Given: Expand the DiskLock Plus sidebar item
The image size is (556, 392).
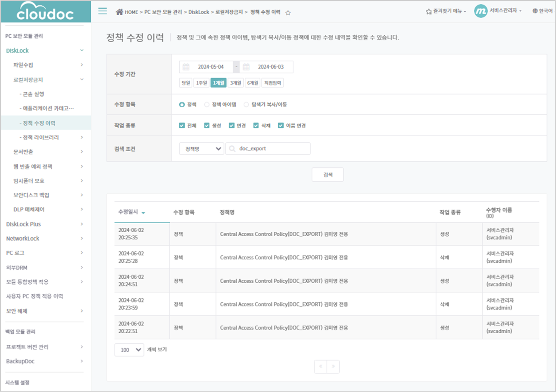Looking at the screenshot, I should (x=82, y=224).
